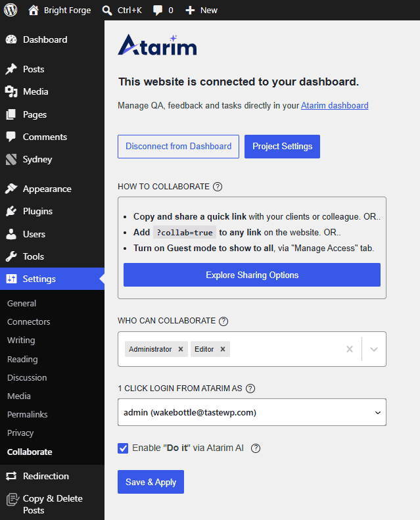Click the plus New content icon

(x=190, y=11)
